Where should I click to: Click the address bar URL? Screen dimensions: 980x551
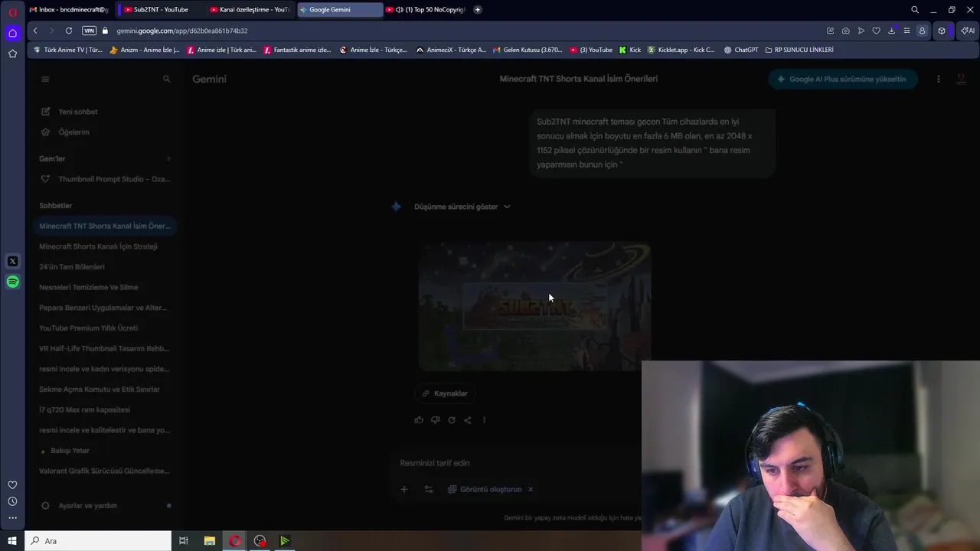pyautogui.click(x=182, y=31)
